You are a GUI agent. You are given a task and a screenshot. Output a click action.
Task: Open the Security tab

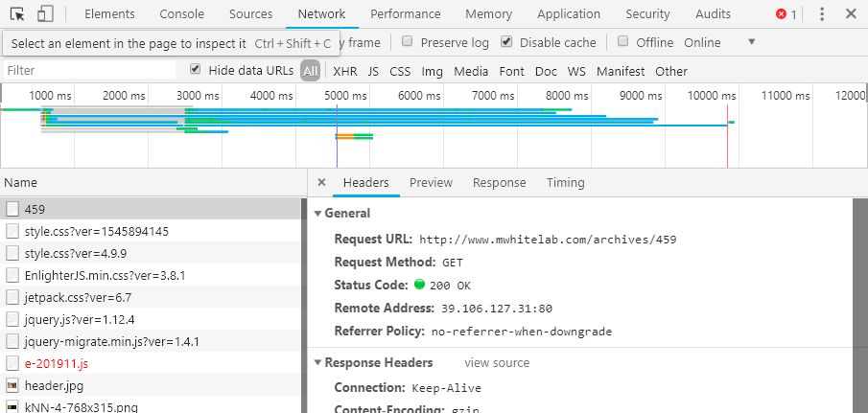coord(647,14)
